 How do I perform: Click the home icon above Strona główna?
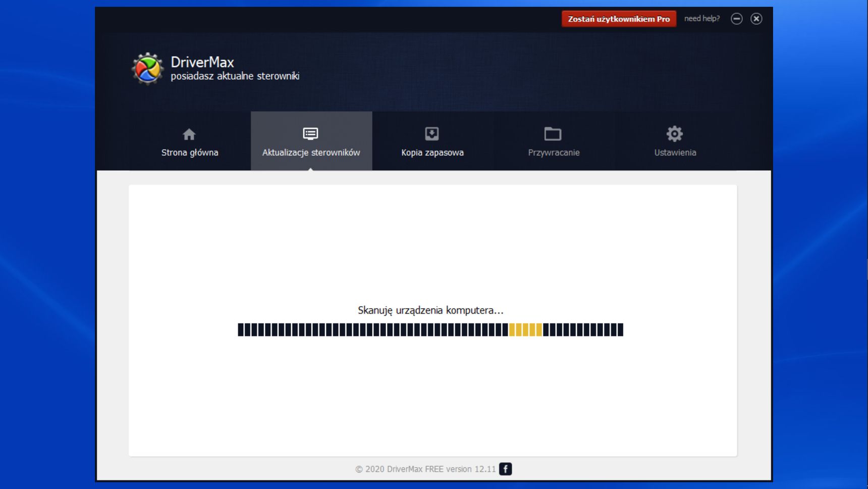(189, 134)
